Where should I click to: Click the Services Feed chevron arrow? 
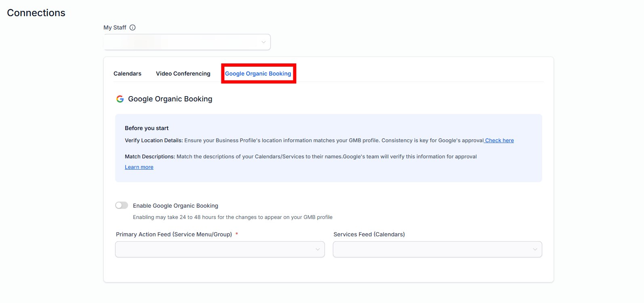535,249
